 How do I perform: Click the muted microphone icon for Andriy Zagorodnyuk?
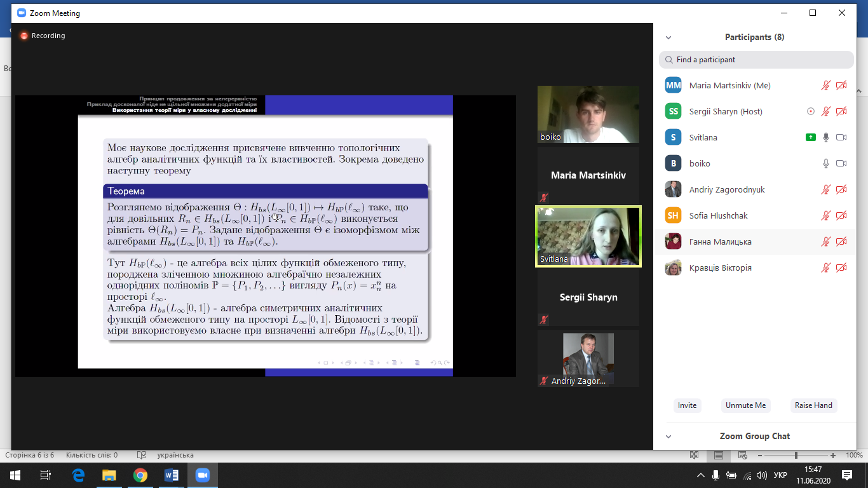pyautogui.click(x=826, y=189)
